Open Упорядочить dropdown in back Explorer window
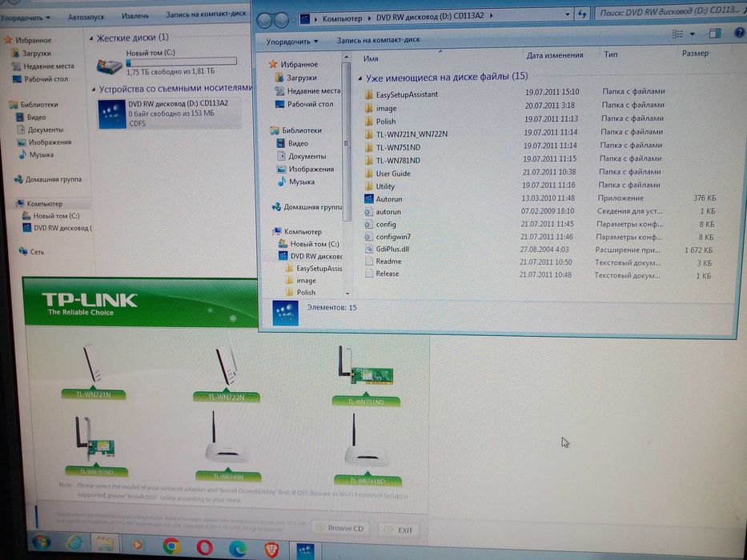The width and height of the screenshot is (747, 560). (x=26, y=18)
